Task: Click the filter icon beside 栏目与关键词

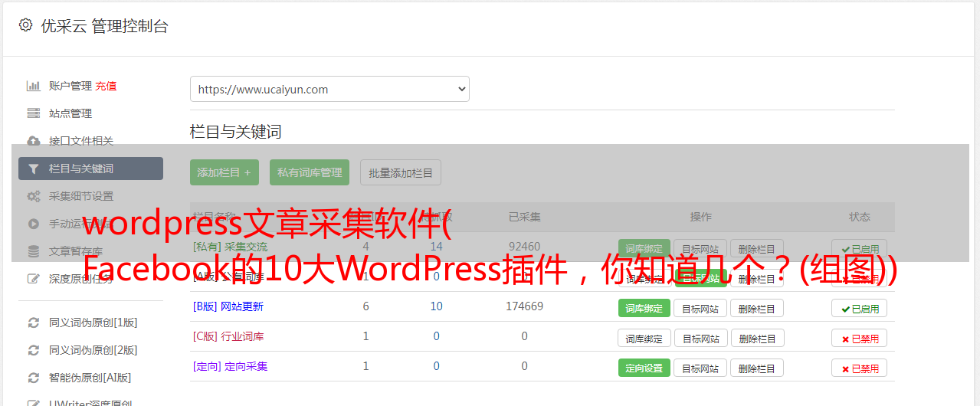Action: coord(34,169)
